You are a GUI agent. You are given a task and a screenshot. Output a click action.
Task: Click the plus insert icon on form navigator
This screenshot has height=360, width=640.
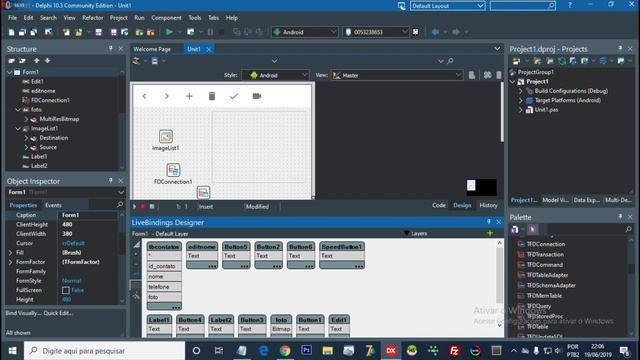point(189,96)
